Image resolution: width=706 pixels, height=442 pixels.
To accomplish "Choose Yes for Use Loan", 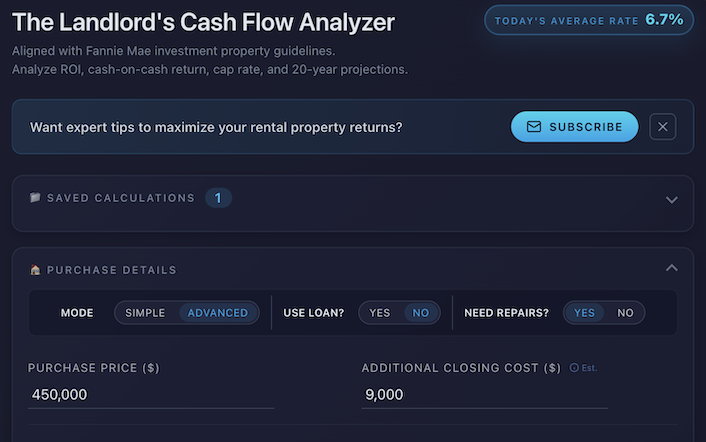I will [380, 313].
